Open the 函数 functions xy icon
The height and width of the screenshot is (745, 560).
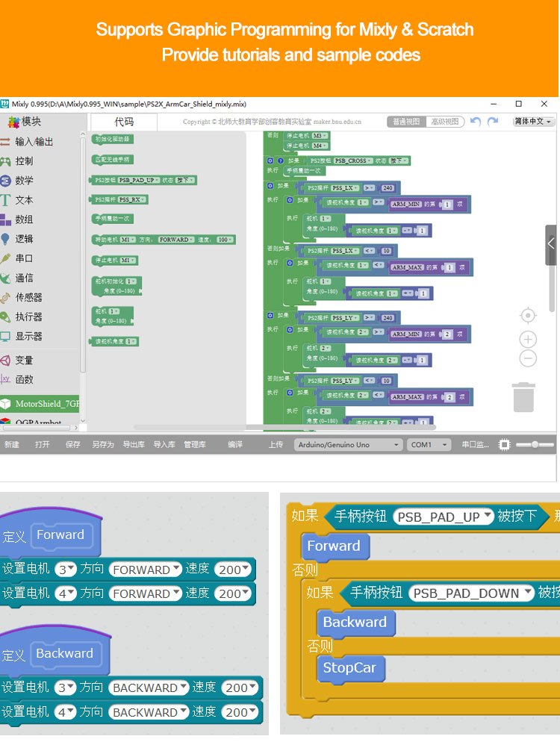coord(5,379)
